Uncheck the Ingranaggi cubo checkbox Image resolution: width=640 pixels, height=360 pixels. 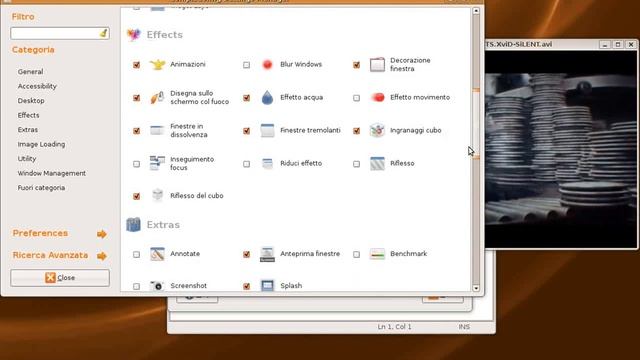tap(356, 131)
